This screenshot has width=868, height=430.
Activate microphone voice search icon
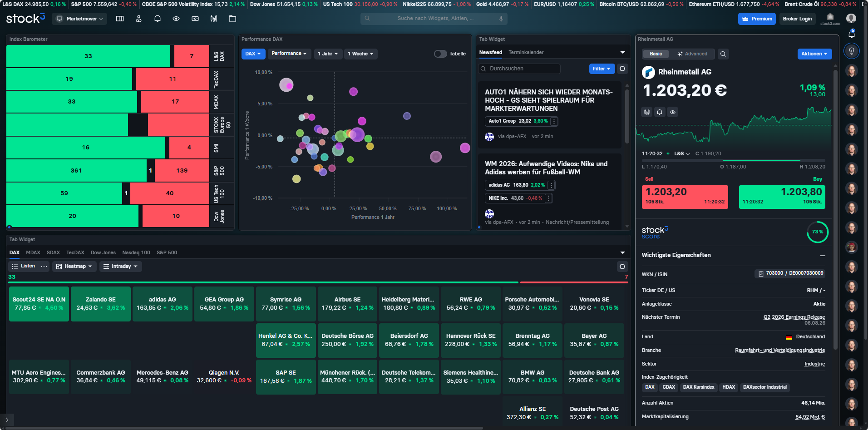501,19
